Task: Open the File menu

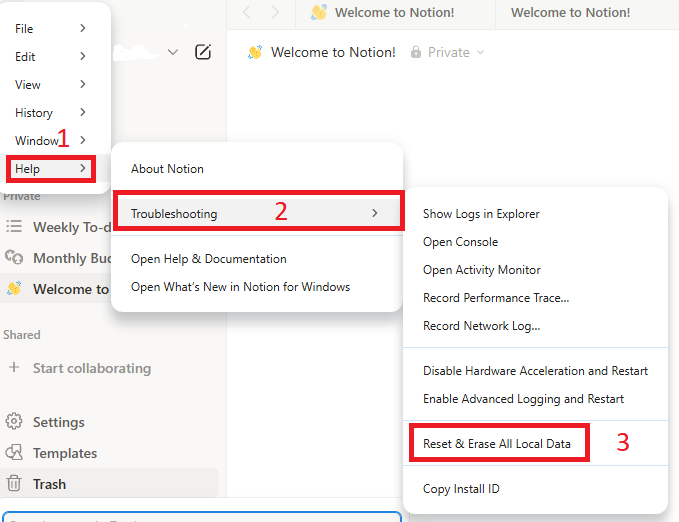Action: tap(50, 29)
